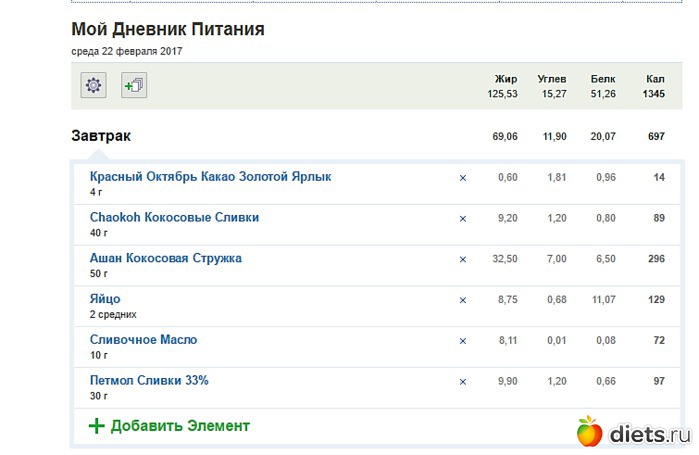Viewport: 699px width, 455px height.
Task: Click the green plus add icon
Action: click(x=96, y=426)
